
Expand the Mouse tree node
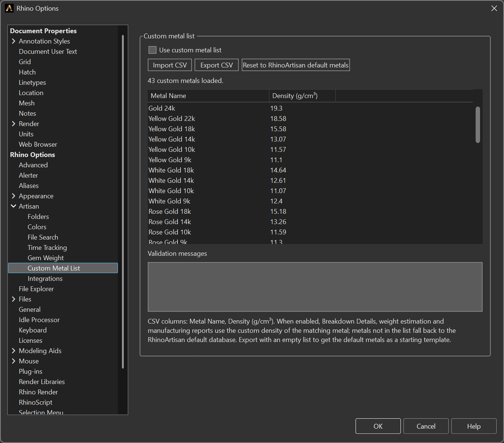(14, 361)
